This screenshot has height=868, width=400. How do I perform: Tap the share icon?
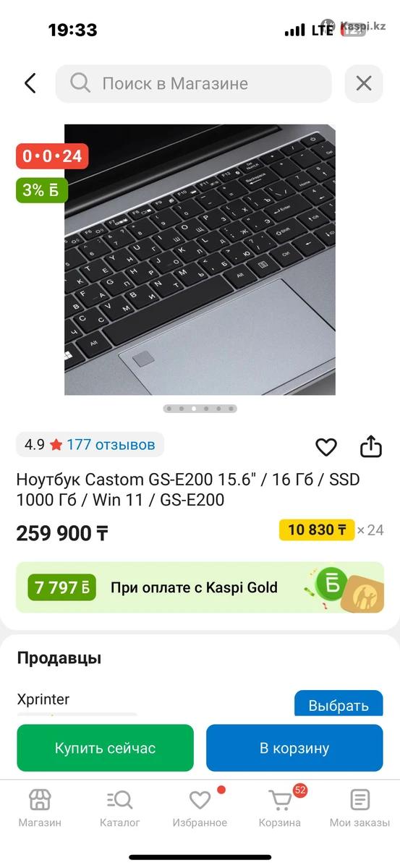pyautogui.click(x=370, y=446)
